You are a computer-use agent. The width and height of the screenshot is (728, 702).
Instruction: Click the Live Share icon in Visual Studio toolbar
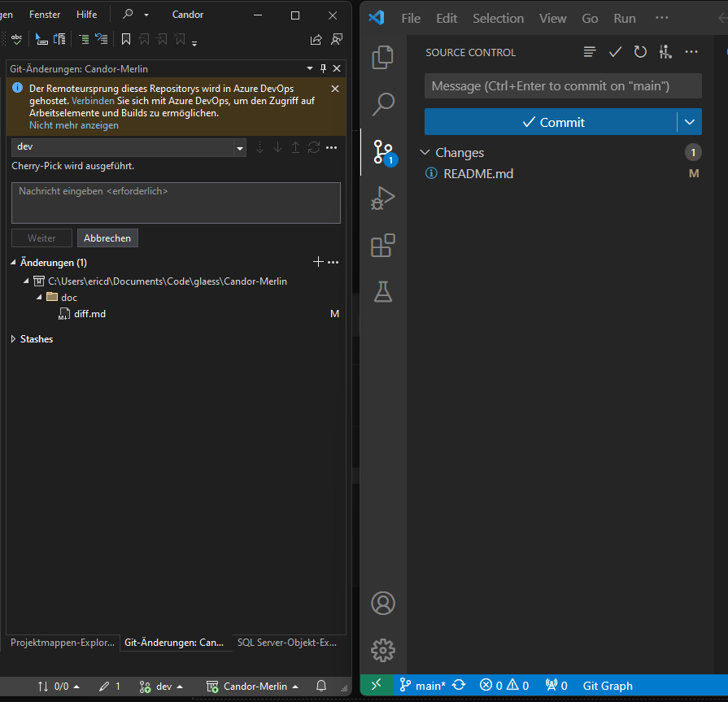pyautogui.click(x=316, y=40)
